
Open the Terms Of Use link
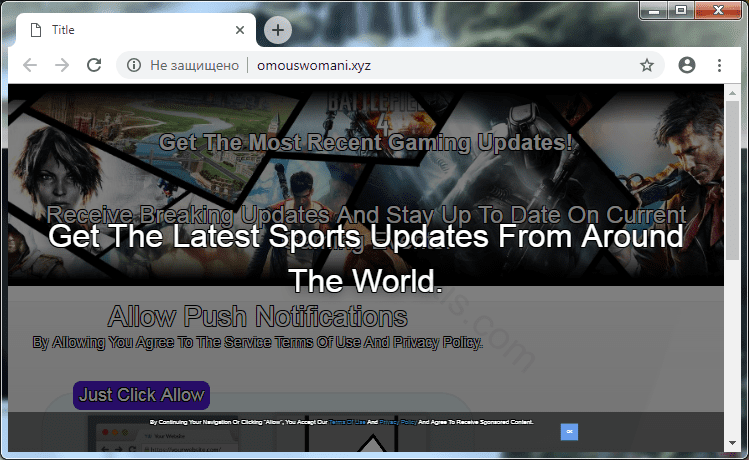point(345,422)
